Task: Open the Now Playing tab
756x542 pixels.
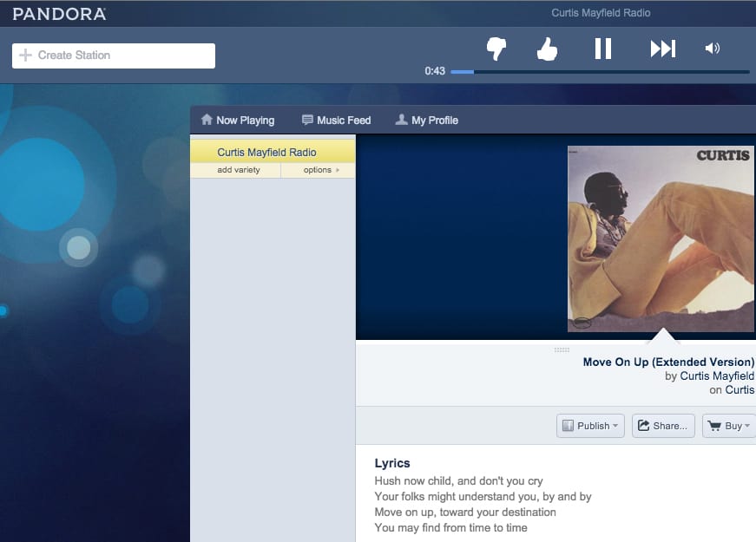Action: click(x=238, y=120)
